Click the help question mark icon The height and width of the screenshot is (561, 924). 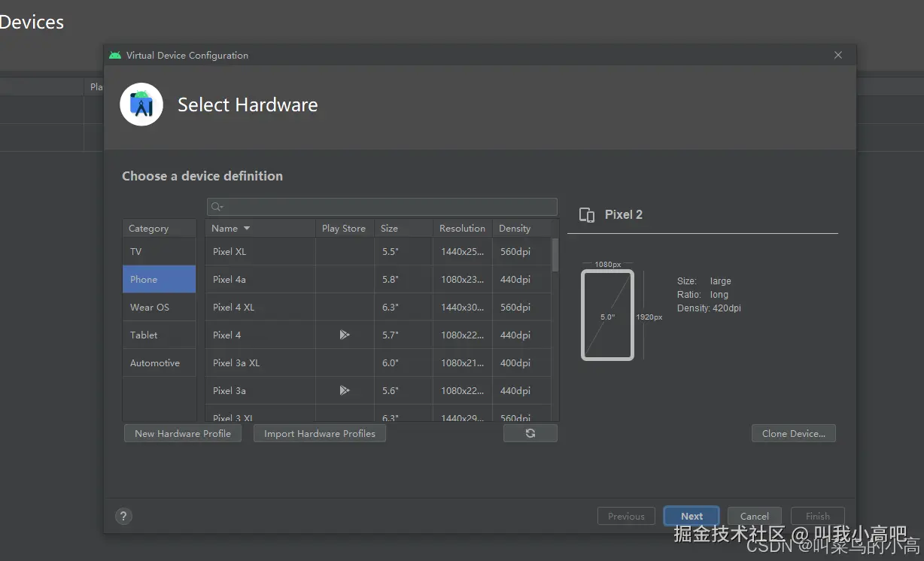[x=124, y=516]
